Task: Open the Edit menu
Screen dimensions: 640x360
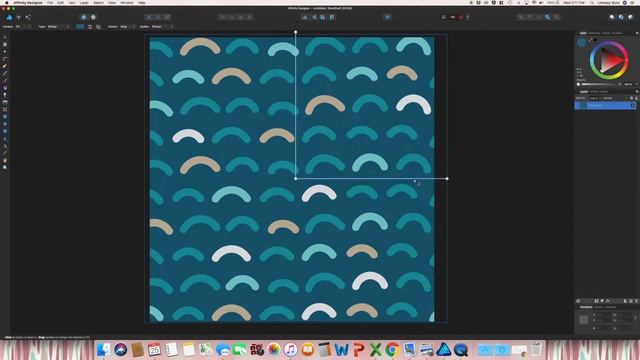Action: pos(60,2)
